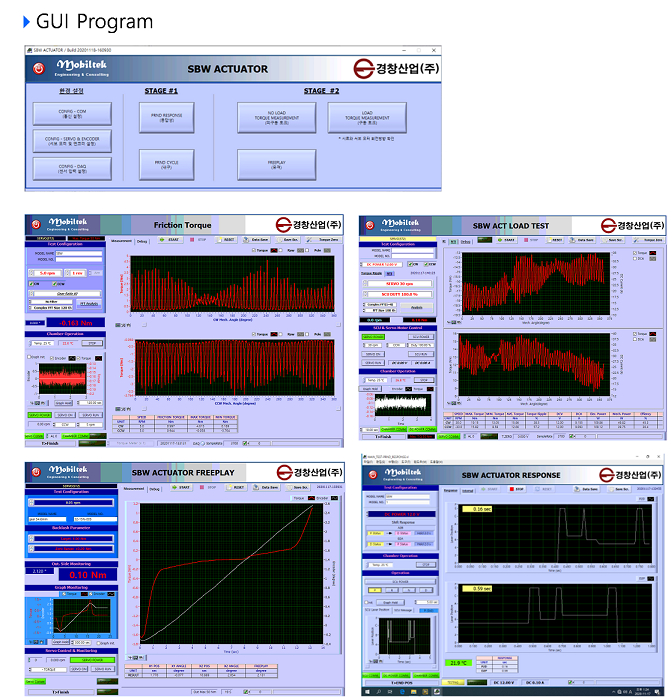This screenshot has width=671, height=700.
Task: Click the red power icon in Friction Torque window
Action: tap(35, 224)
